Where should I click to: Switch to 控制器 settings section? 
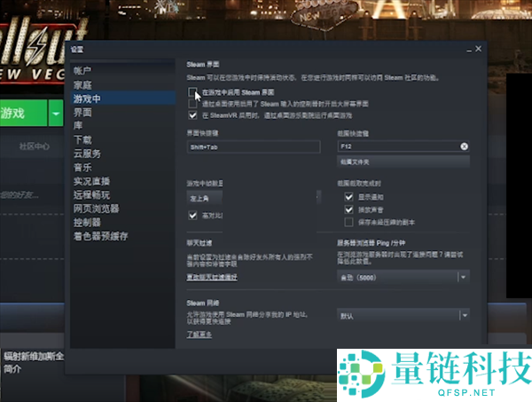[87, 222]
